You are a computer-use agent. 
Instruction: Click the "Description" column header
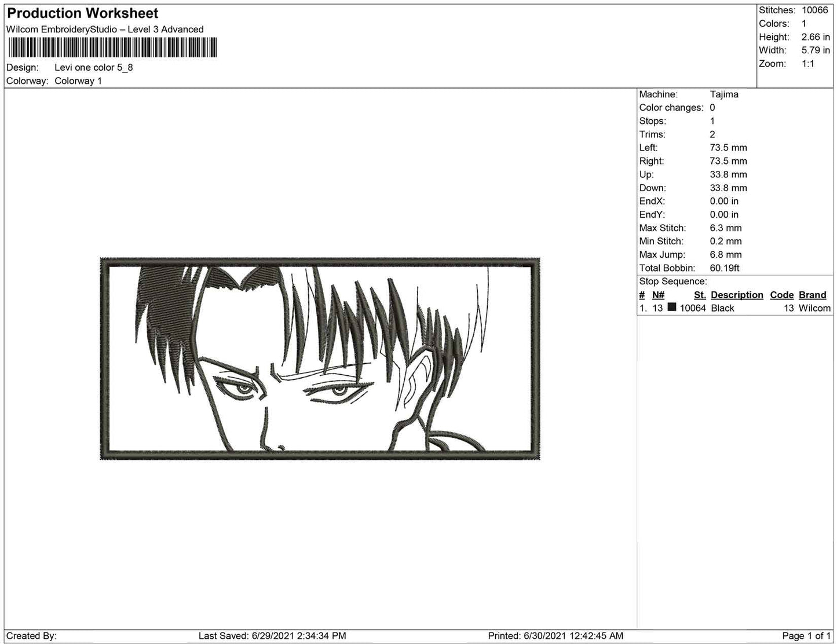[x=737, y=295]
